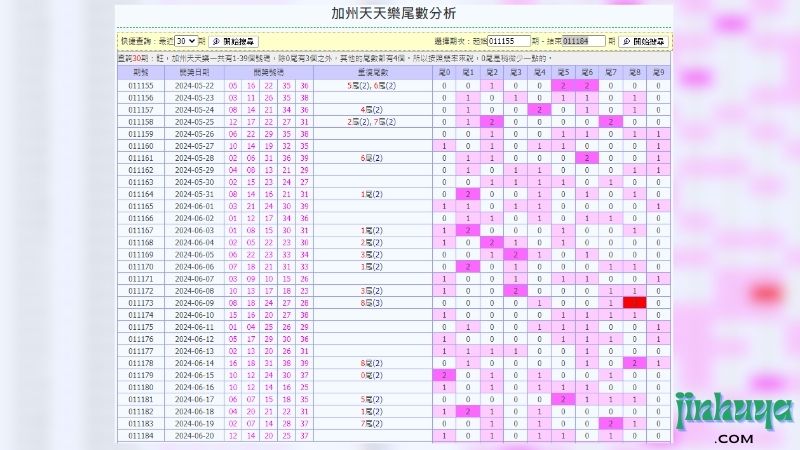Image resolution: width=800 pixels, height=450 pixels.
Task: Click the 重複尾數 column header
Action: point(372,73)
